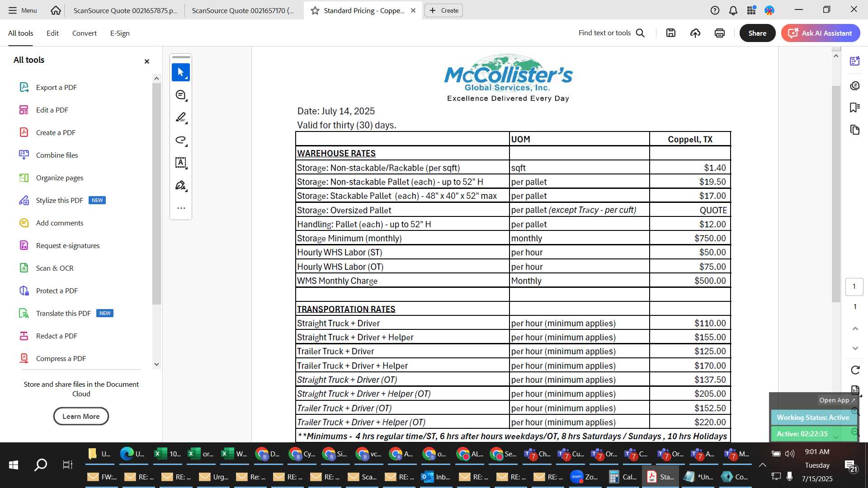Upload document to cloud icon
Viewport: 868px width, 488px height.
(x=695, y=33)
